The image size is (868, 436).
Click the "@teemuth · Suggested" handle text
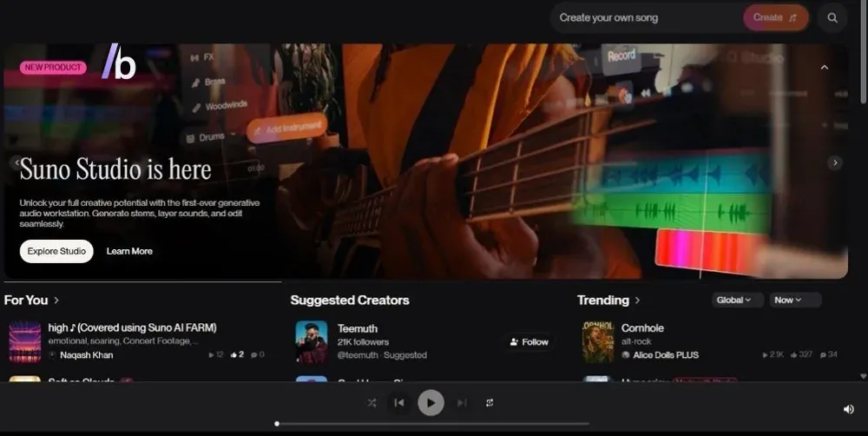pos(382,355)
